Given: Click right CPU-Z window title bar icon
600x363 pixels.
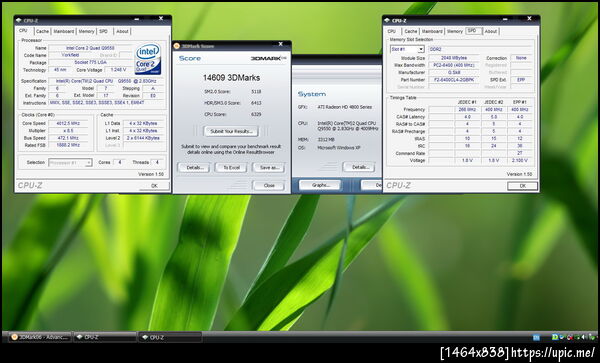Looking at the screenshot, I should (x=387, y=20).
